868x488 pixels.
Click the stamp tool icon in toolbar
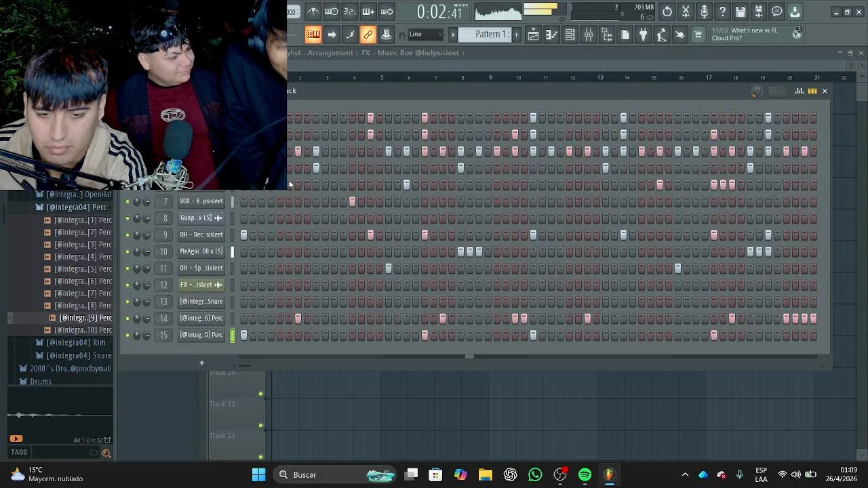[387, 35]
